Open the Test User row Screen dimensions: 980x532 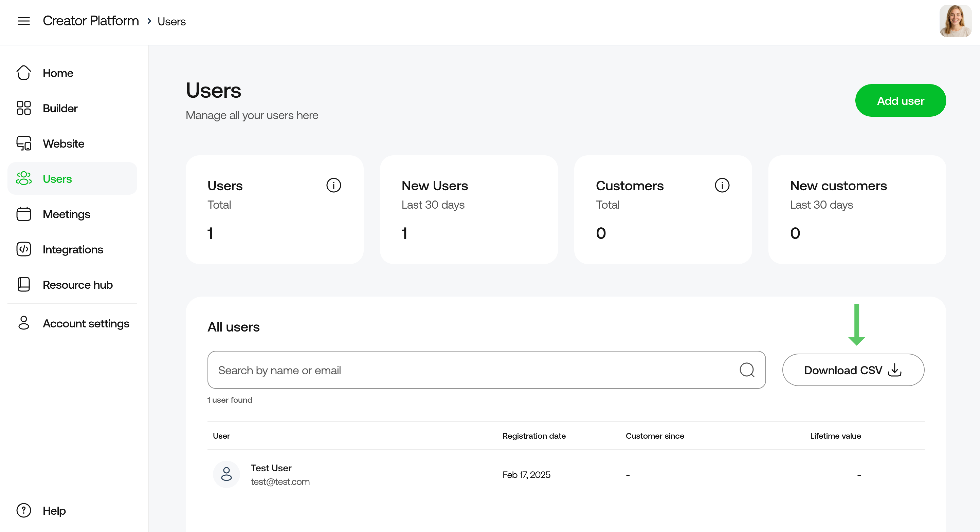click(x=566, y=475)
